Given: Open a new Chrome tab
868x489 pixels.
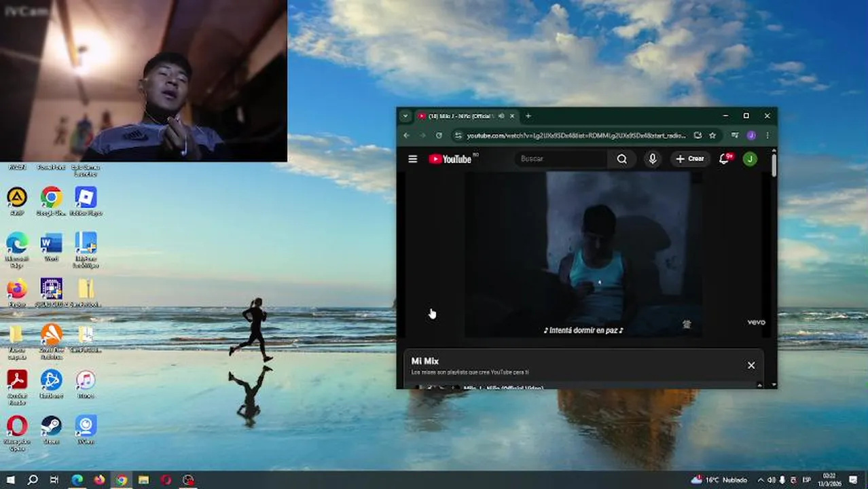Looking at the screenshot, I should tap(528, 116).
